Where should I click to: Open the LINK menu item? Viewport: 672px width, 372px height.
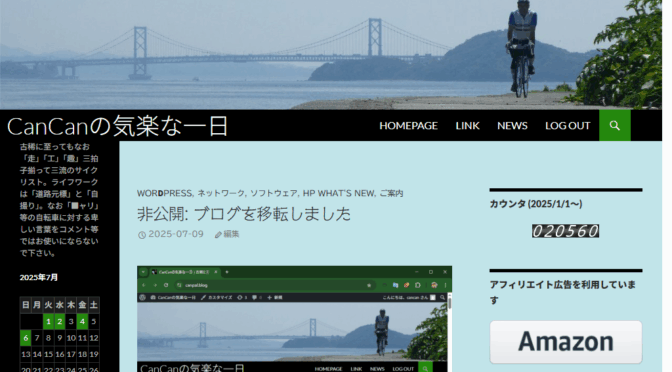click(x=468, y=126)
